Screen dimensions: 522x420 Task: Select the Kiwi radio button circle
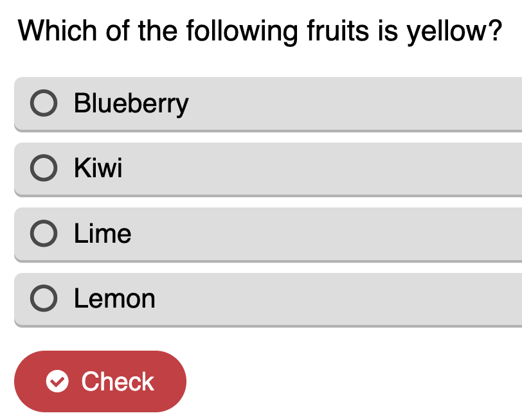click(44, 168)
